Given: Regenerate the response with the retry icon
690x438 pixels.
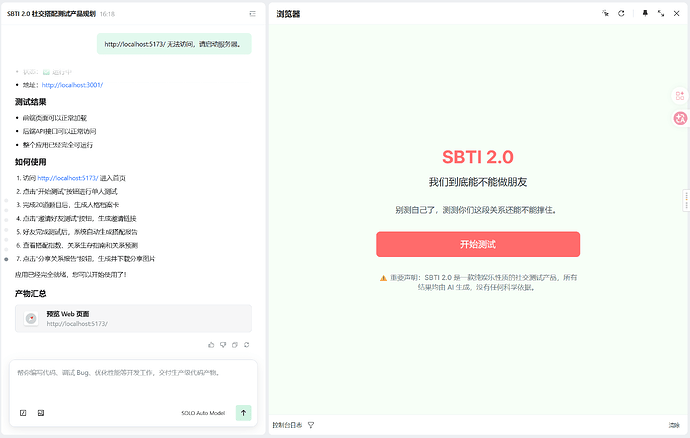Looking at the screenshot, I should pos(246,344).
